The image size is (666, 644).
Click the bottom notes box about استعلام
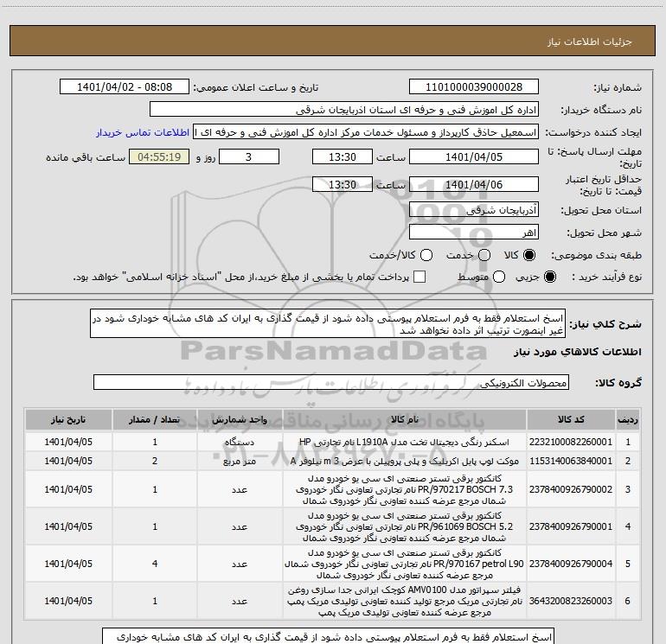[329, 636]
